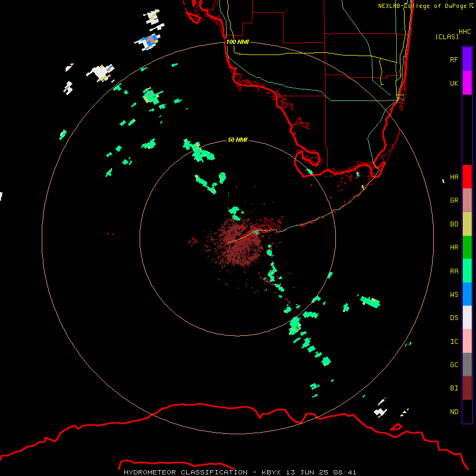Click the HR dark green legend swatch
The image size is (476, 476).
click(467, 248)
